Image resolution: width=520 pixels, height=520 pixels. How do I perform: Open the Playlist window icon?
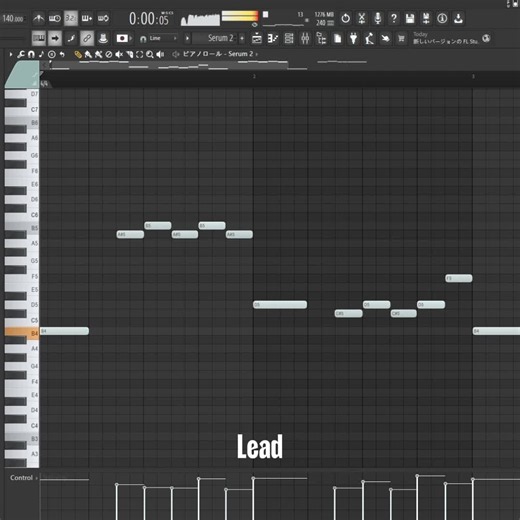(x=257, y=39)
